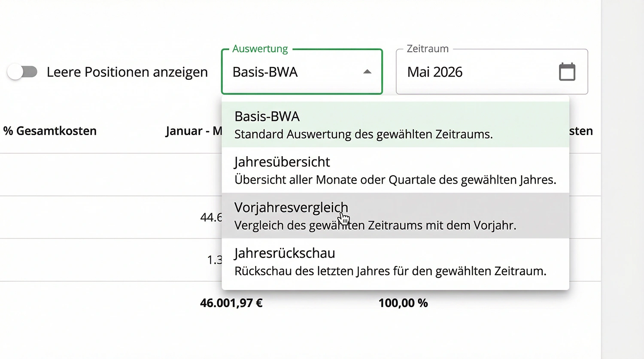The image size is (644, 359).
Task: Click the Auswertung field label
Action: (x=260, y=49)
